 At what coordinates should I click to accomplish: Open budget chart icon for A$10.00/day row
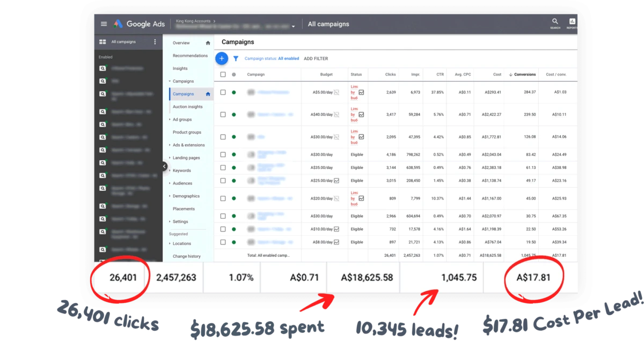point(336,229)
